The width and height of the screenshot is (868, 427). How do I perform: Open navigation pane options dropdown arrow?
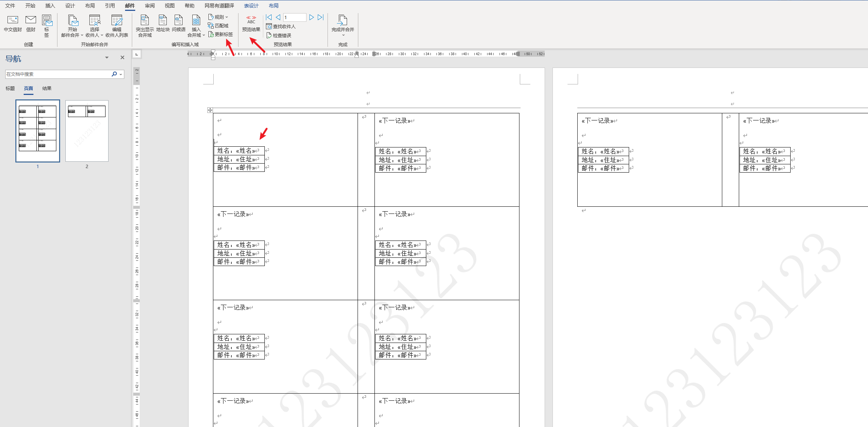[x=107, y=57]
